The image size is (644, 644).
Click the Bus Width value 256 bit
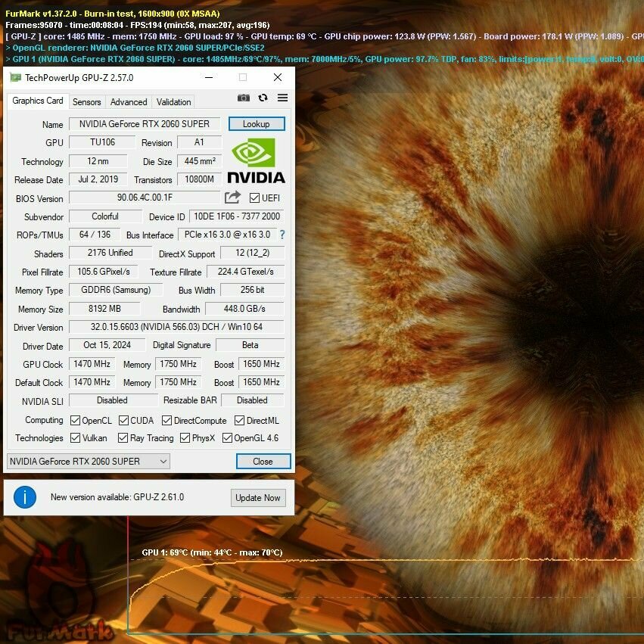point(253,290)
